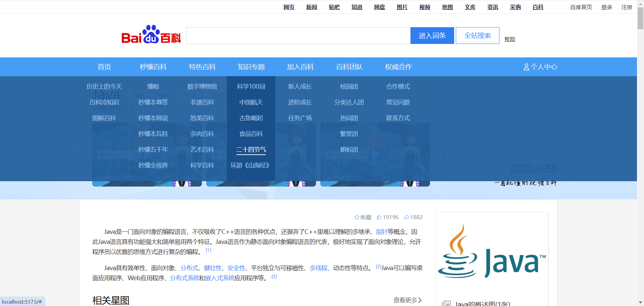Open the 知道 top navigation link
The height and width of the screenshot is (306, 644).
pyautogui.click(x=357, y=7)
